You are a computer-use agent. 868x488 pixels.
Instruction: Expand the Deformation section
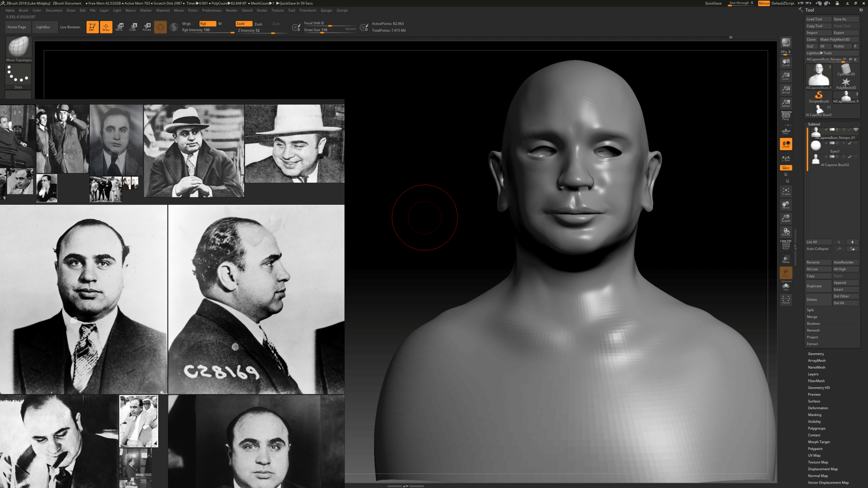817,408
